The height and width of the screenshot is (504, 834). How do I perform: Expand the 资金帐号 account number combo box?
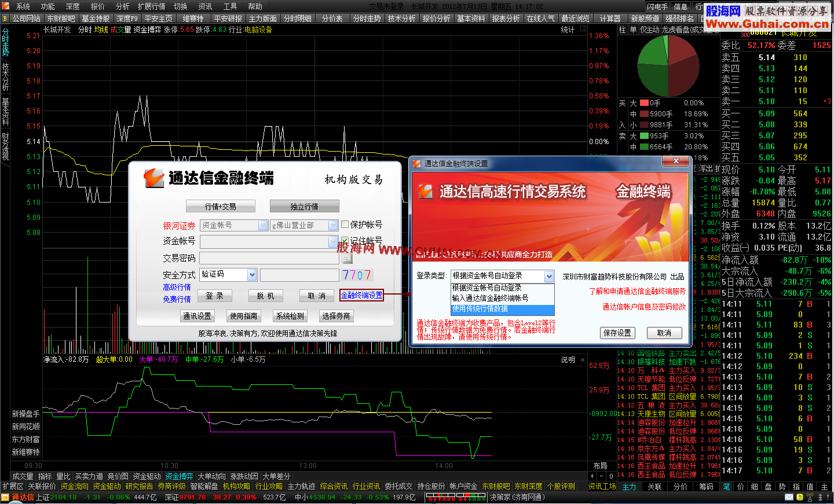333,241
